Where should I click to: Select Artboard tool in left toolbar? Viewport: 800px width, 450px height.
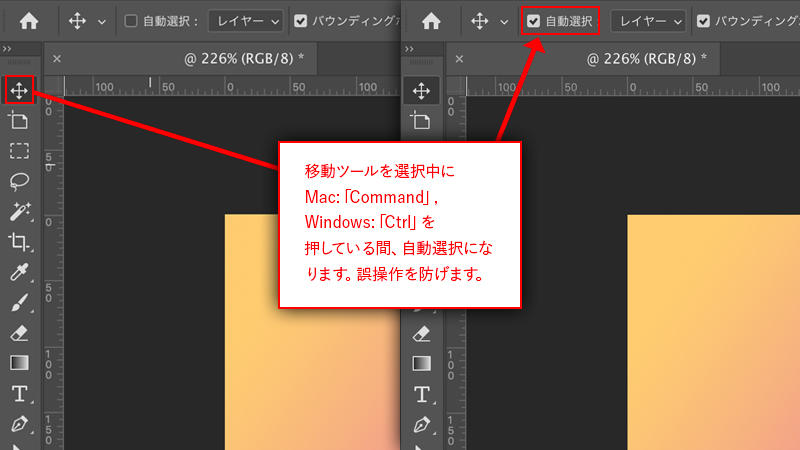19,120
